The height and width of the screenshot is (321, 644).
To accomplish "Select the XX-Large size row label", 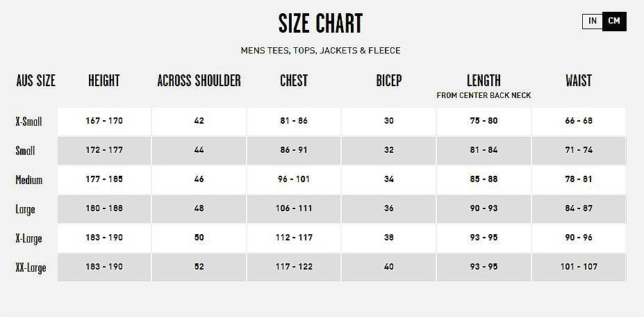I will tap(31, 267).
